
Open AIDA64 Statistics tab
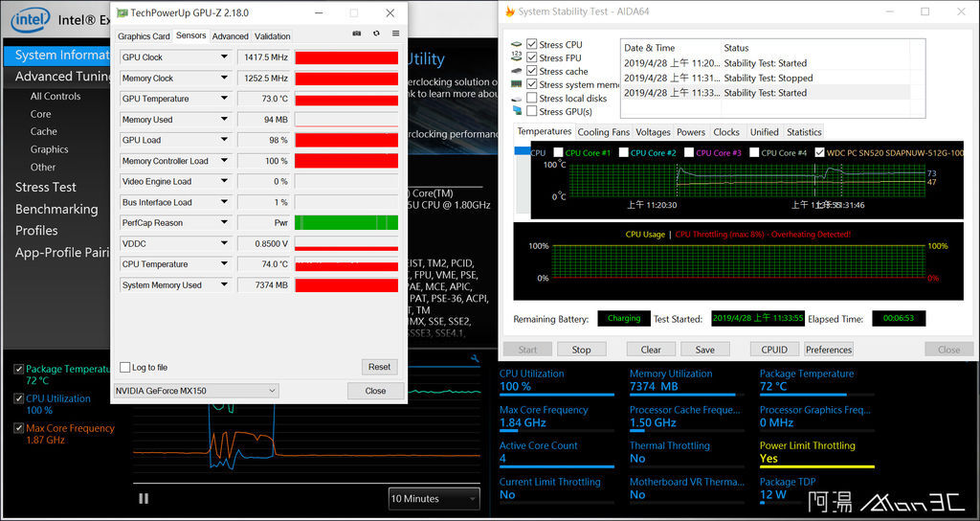tap(804, 132)
